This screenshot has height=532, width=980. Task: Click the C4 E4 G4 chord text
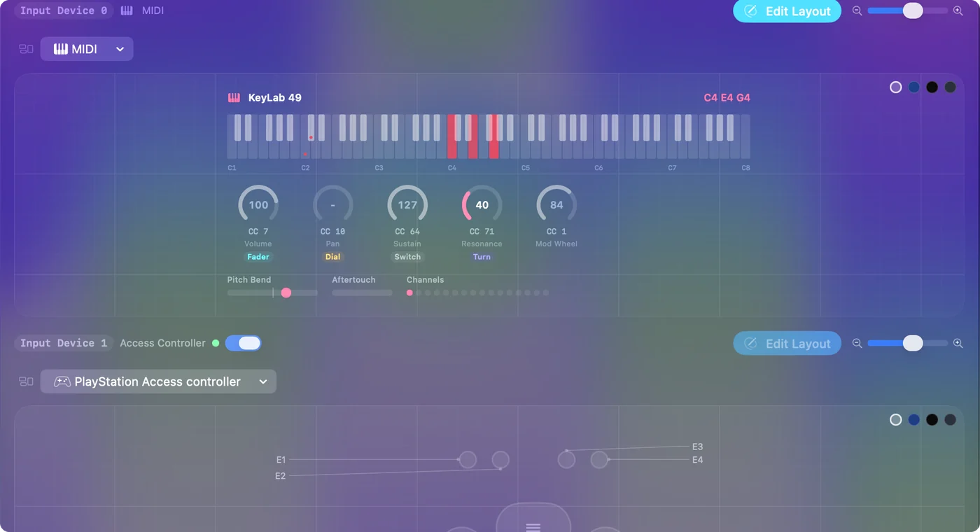tap(727, 98)
